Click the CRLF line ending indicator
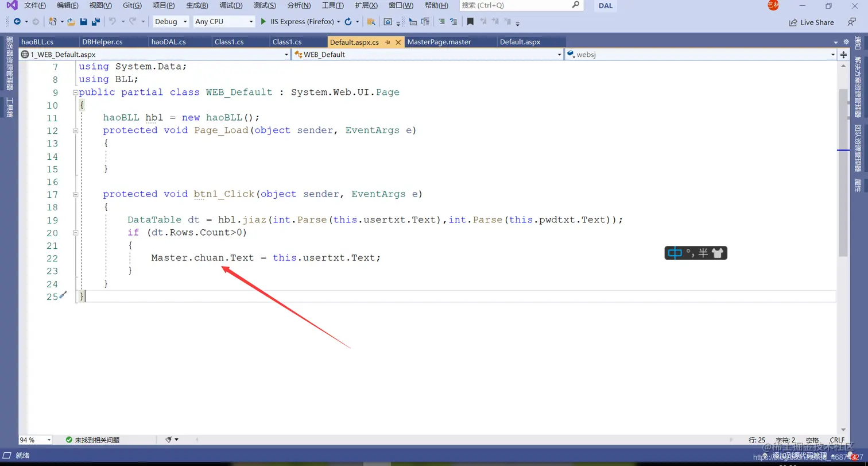Viewport: 868px width, 466px height. (836, 440)
